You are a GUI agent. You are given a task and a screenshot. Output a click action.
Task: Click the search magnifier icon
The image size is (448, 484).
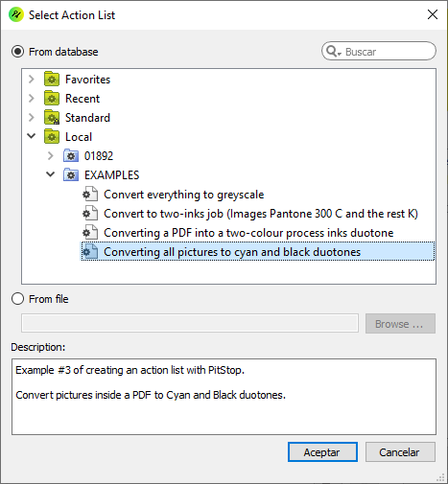[x=334, y=52]
